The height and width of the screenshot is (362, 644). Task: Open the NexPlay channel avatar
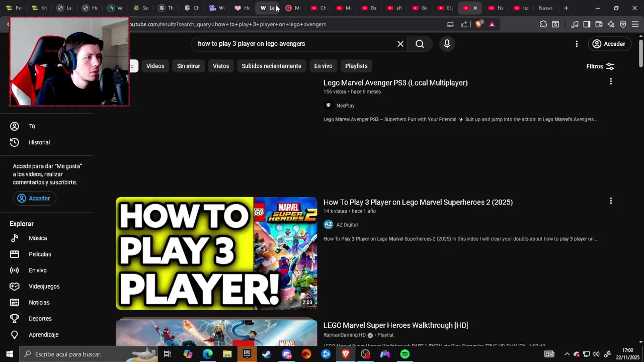pyautogui.click(x=329, y=105)
